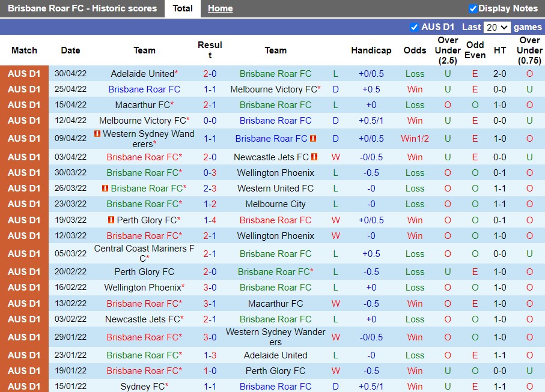Click the 2-0 result of the Adelaide United match
The image size is (545, 392).
(x=210, y=73)
